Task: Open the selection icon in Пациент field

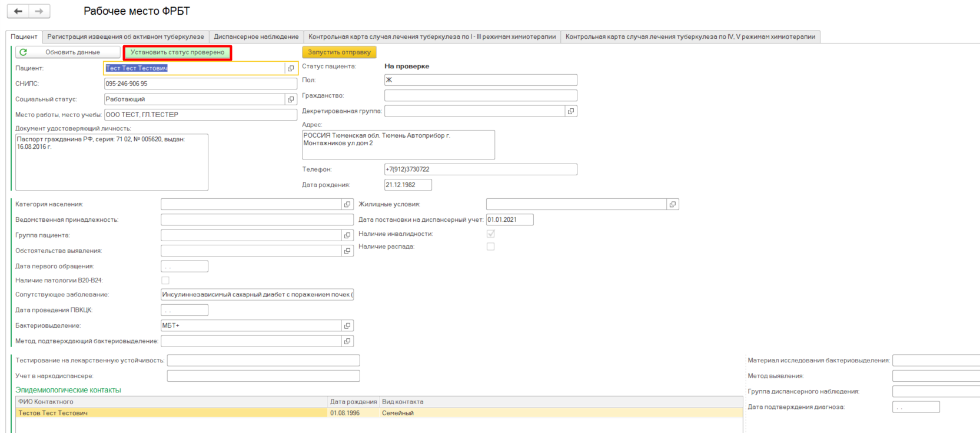Action: pyautogui.click(x=291, y=68)
